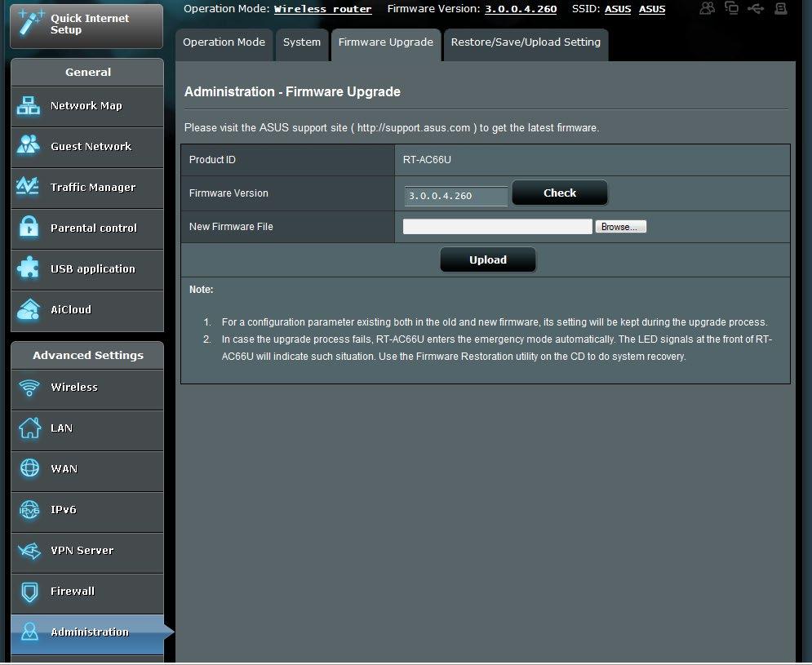812x665 pixels.
Task: Click the Check firmware button
Action: (x=559, y=193)
